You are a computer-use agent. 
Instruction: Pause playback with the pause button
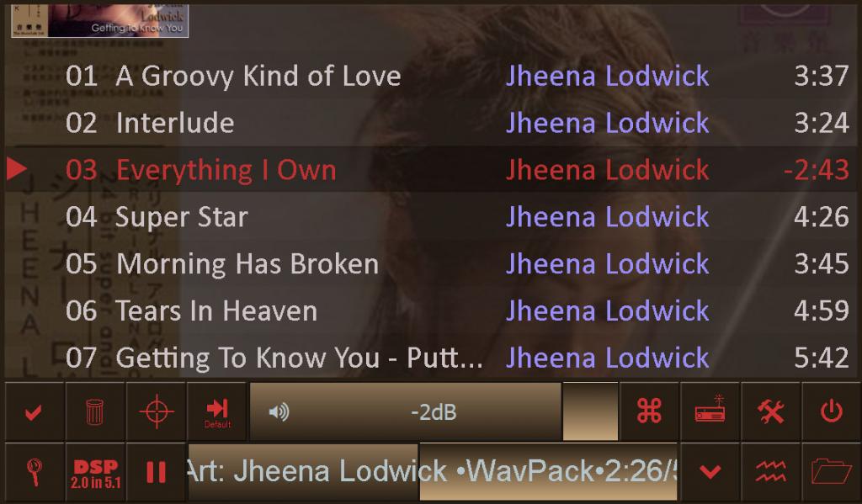pyautogui.click(x=156, y=472)
